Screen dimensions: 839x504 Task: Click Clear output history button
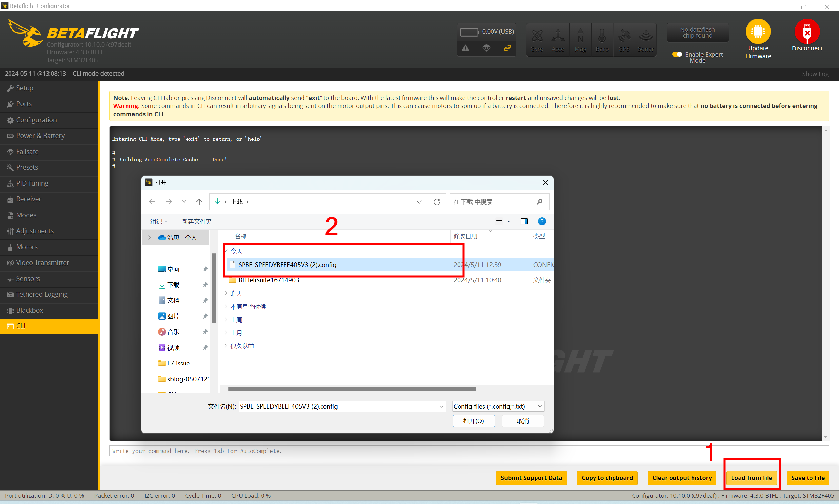(x=682, y=478)
